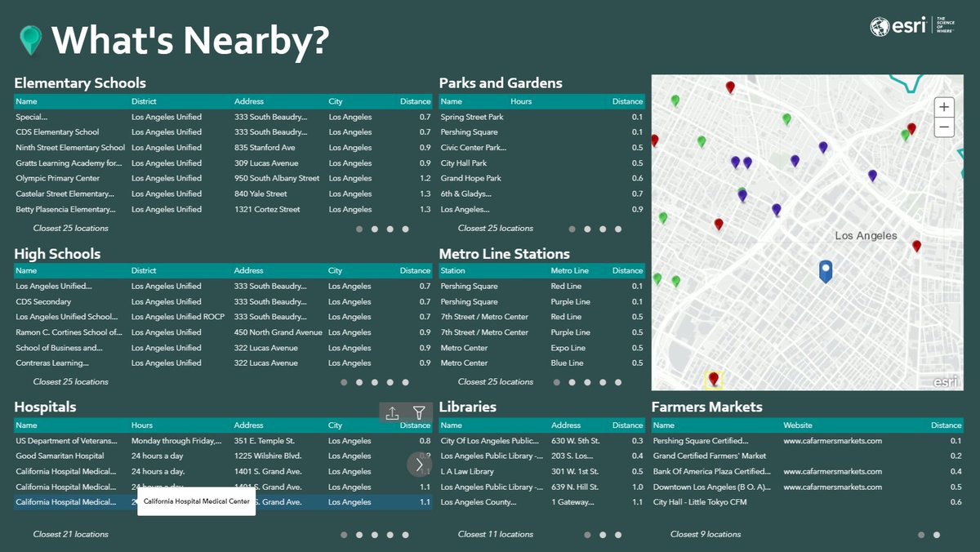Open website link for Bank Of America Plaza market
This screenshot has width=980, height=552.
(832, 471)
